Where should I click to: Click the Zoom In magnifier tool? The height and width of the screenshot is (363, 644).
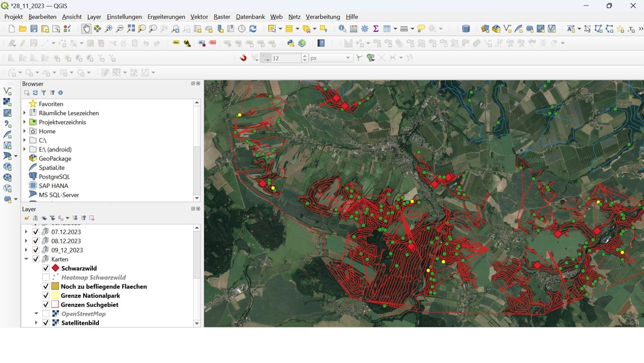click(x=108, y=29)
